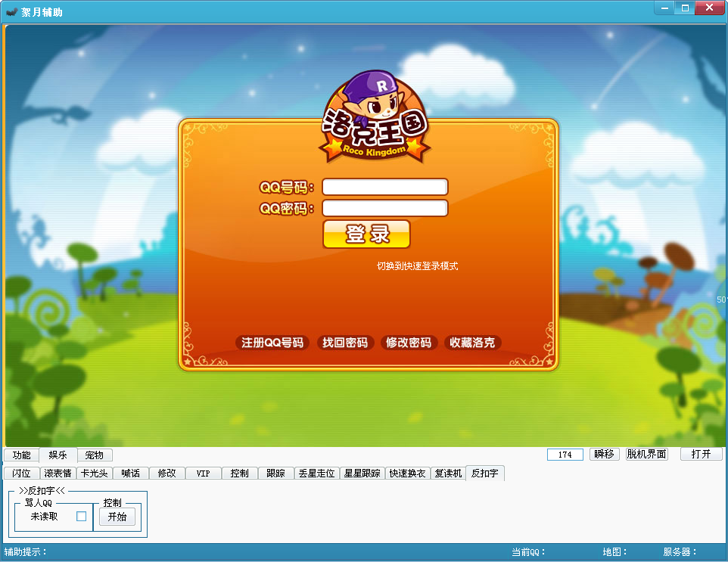The height and width of the screenshot is (562, 728).
Task: Open the 星星跟踪 sub-tab
Action: tap(362, 473)
